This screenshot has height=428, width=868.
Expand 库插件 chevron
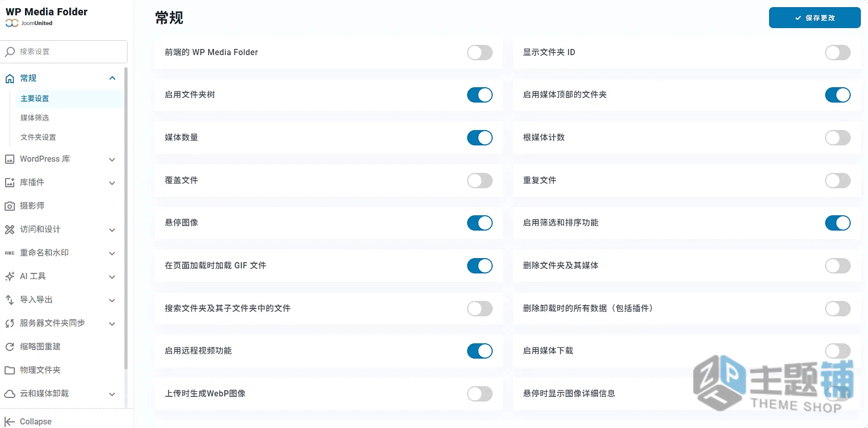click(x=112, y=183)
